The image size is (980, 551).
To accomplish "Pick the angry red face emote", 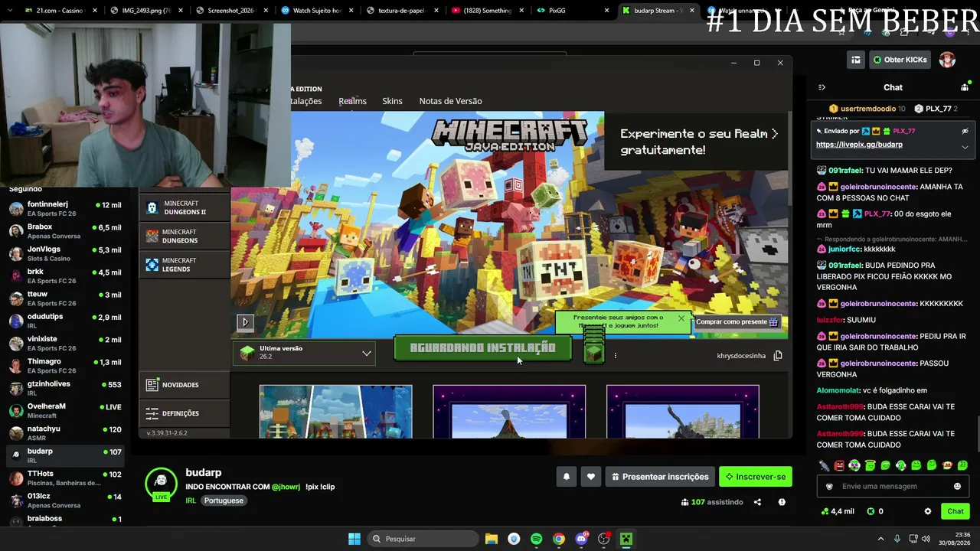I will pos(839,465).
